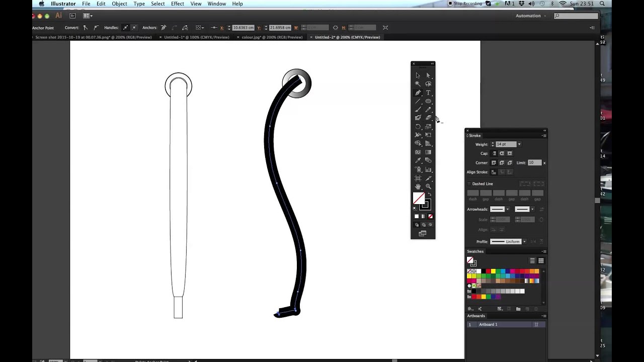The image size is (644, 362).
Task: Show swatches in list view
Action: pyautogui.click(x=532, y=260)
